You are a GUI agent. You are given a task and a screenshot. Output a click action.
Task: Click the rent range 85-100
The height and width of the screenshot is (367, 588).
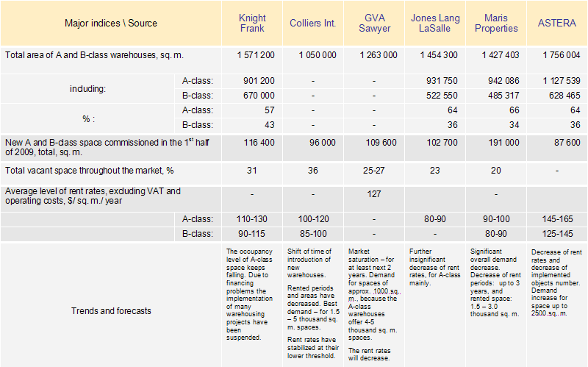313,234
